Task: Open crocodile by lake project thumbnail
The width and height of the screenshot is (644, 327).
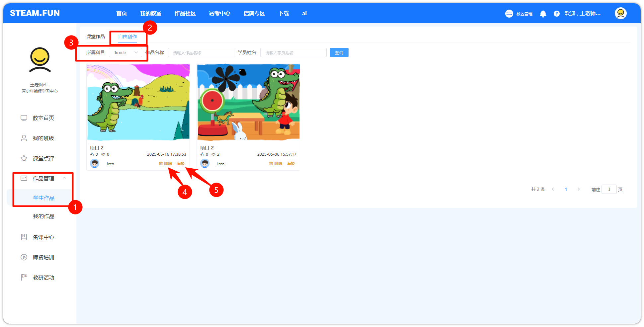Action: [138, 102]
